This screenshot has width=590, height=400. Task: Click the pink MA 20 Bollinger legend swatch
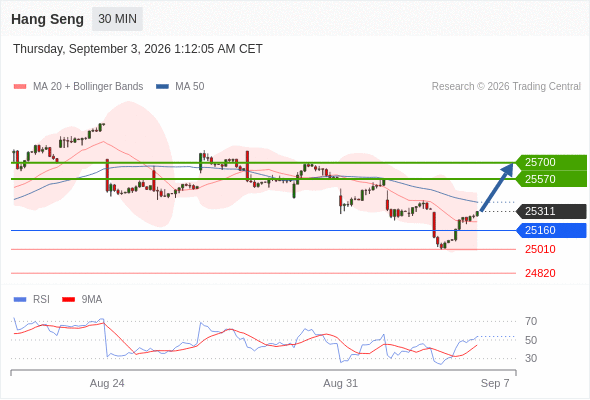[x=20, y=87]
